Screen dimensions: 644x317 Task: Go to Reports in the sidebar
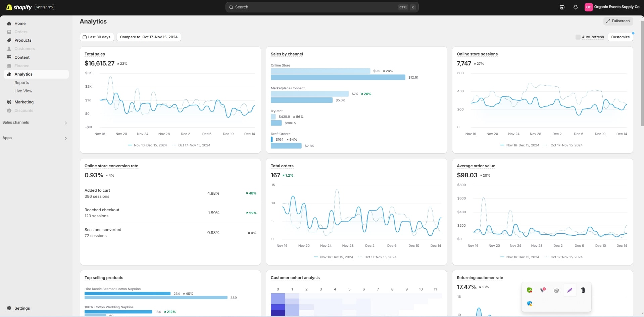[x=22, y=83]
